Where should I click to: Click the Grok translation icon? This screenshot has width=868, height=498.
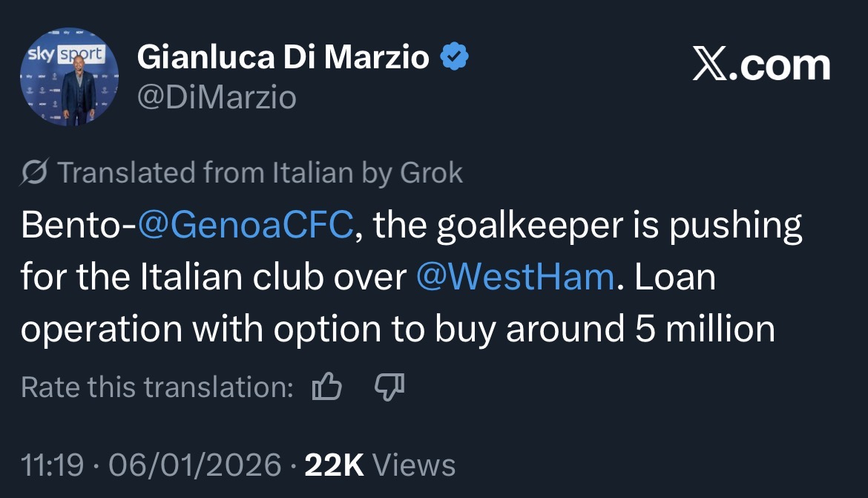35,173
